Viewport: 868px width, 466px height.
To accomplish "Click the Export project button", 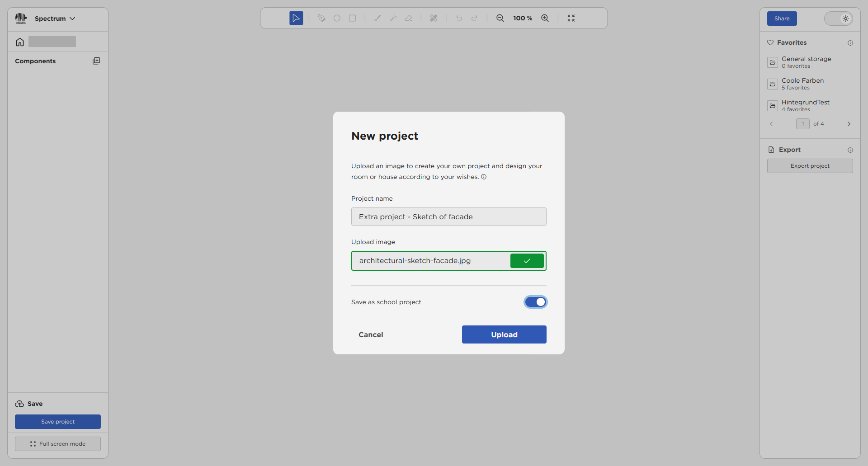I will (810, 166).
